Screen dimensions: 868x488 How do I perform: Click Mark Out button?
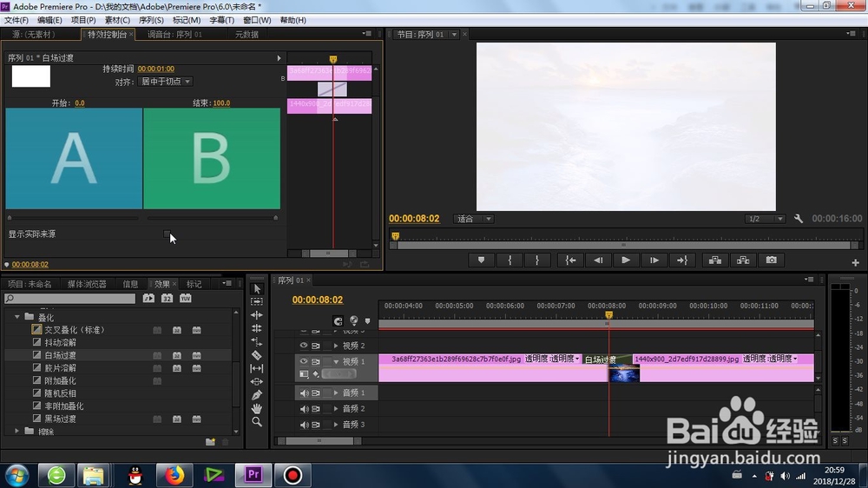coord(537,260)
